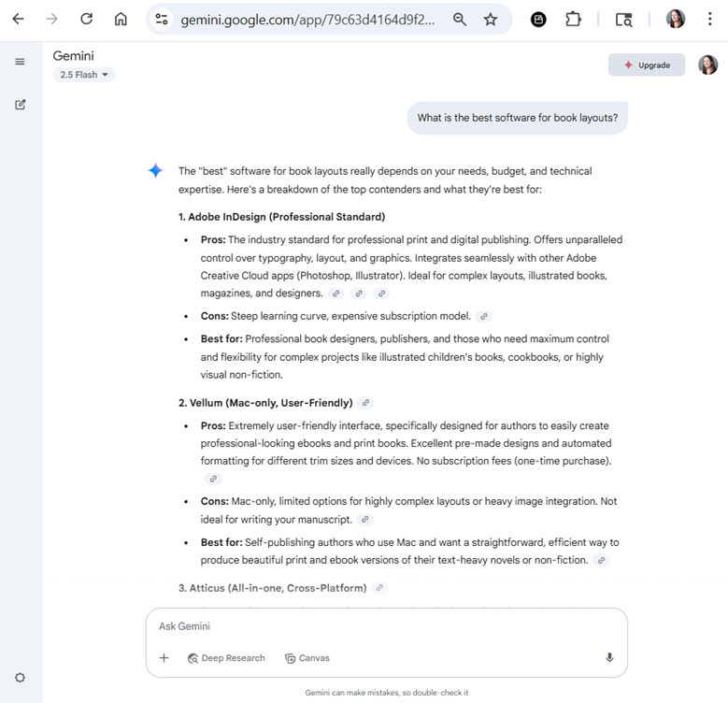Click the browser forward arrow
Image resolution: width=728 pixels, height=703 pixels.
(52, 19)
